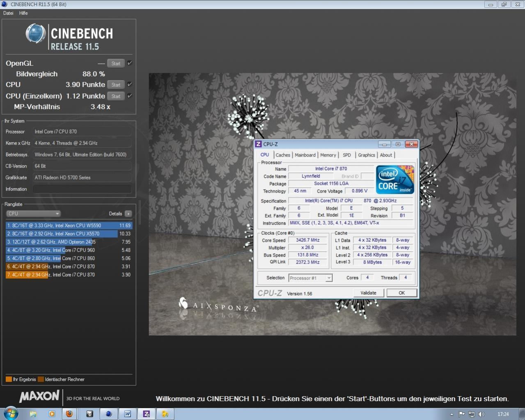Open the Action Center flag in tray
Viewport: 525px width, 420px height.
point(462,414)
